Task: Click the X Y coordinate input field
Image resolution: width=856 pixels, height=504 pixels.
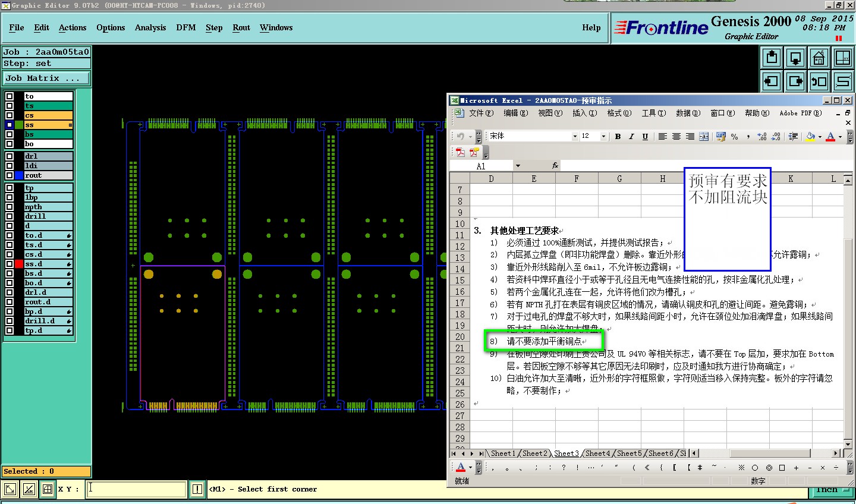Action: pos(136,489)
